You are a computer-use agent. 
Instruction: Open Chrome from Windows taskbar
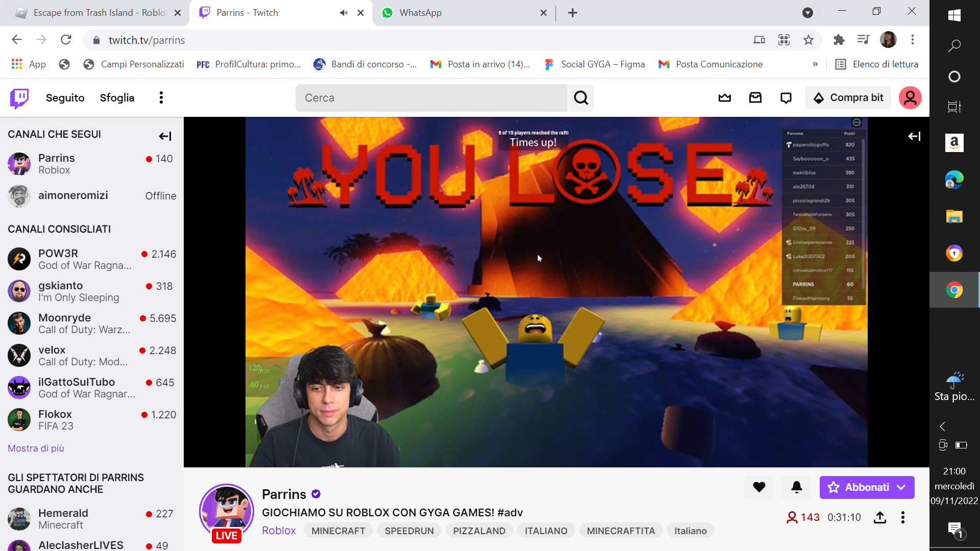954,290
